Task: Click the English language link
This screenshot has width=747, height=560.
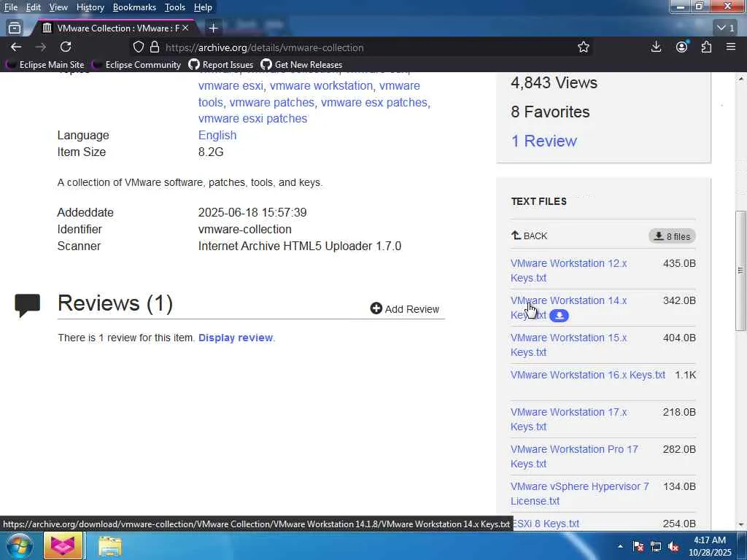Action: 217,135
